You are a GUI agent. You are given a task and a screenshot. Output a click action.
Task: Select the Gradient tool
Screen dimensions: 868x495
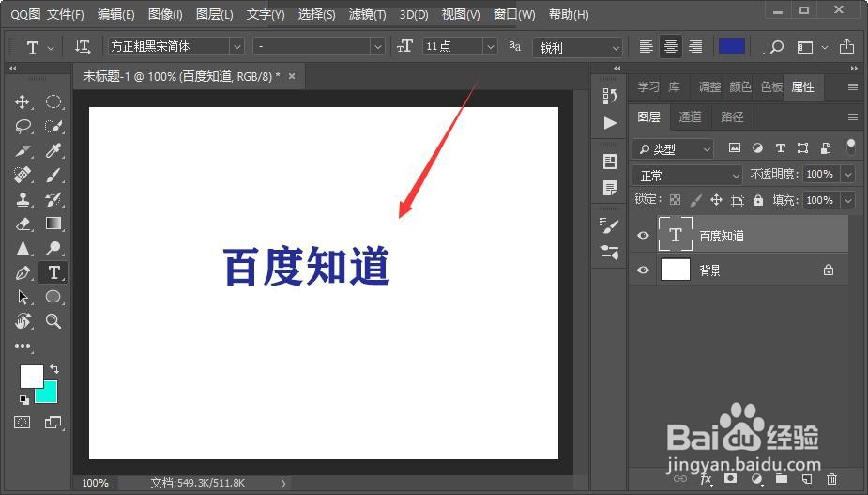point(53,224)
